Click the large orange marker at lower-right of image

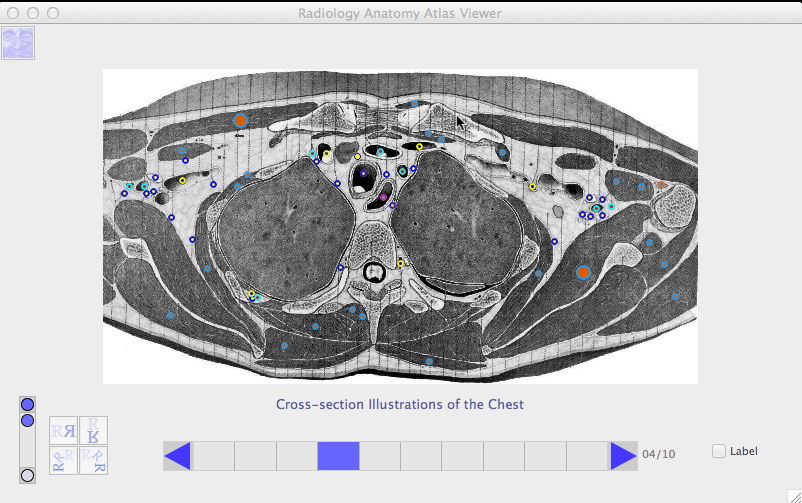pos(584,271)
